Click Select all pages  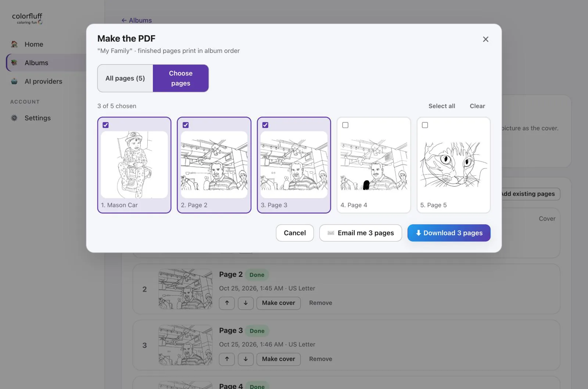442,106
